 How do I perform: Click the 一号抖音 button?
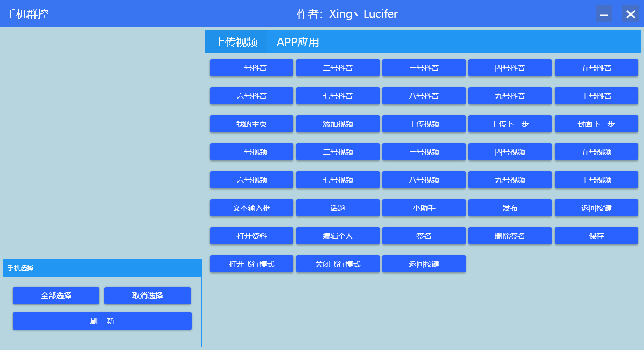point(252,68)
